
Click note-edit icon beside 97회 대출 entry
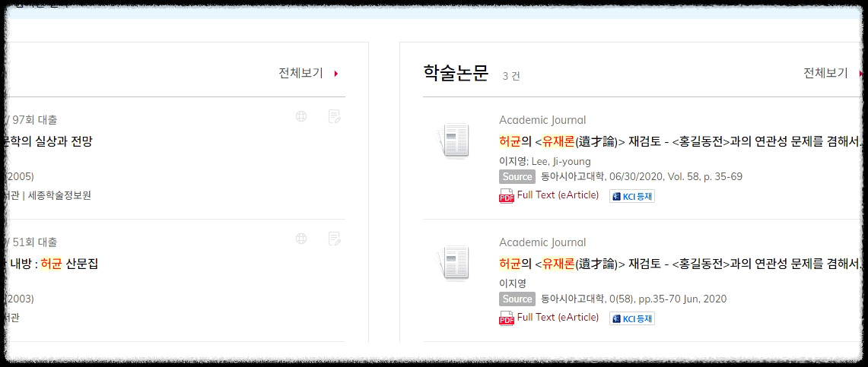(x=335, y=116)
